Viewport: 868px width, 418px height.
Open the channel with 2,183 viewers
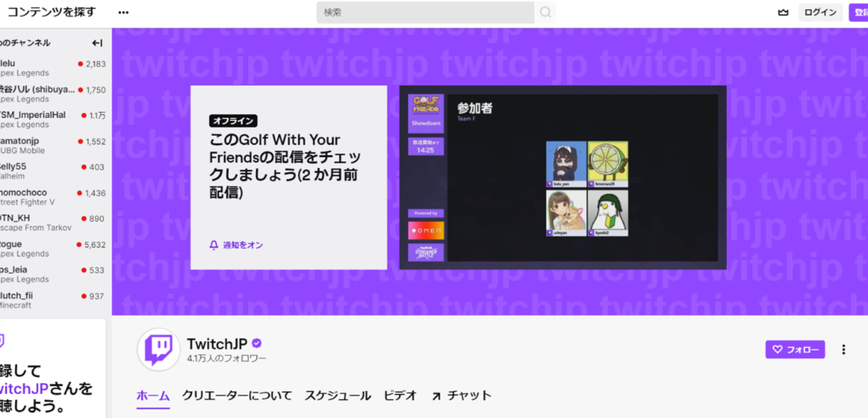53,68
